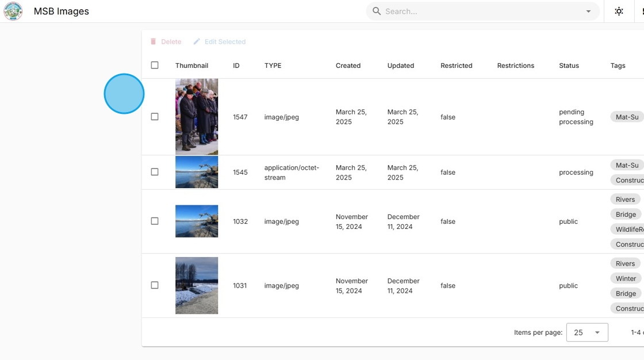This screenshot has width=644, height=360.
Task: Select the checkbox for image 1031
Action: 155,285
